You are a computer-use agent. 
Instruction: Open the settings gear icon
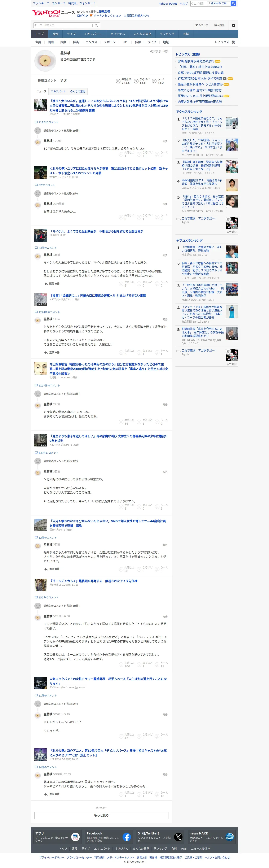(x=233, y=25)
